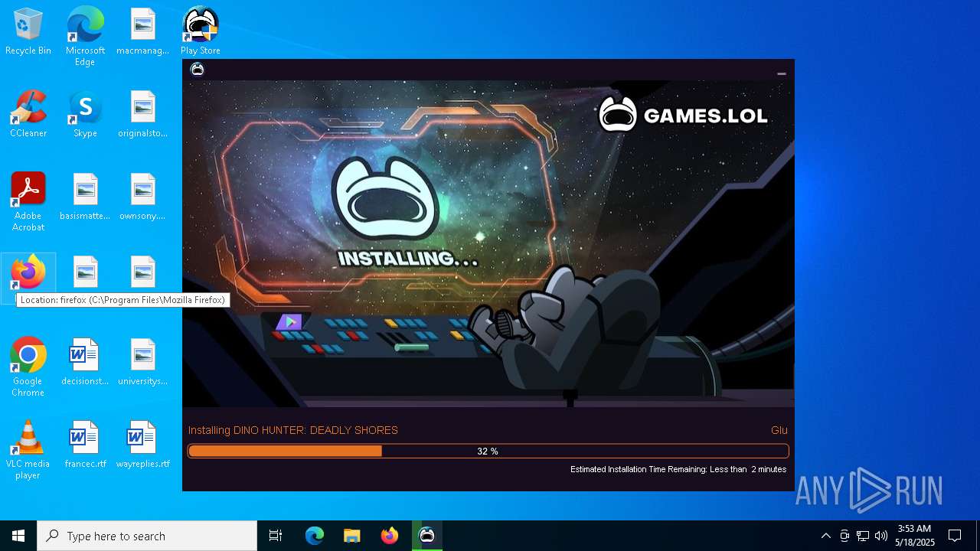Open network status tray icon

coord(863,536)
